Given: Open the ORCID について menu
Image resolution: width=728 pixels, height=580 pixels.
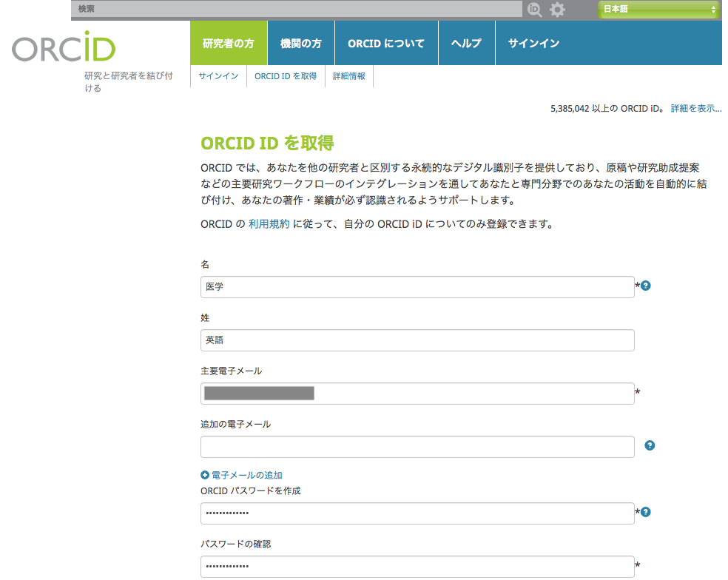Looking at the screenshot, I should pos(386,43).
